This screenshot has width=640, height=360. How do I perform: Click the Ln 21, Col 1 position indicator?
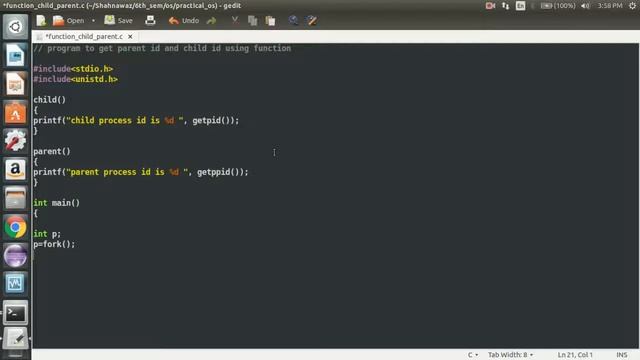pos(575,355)
